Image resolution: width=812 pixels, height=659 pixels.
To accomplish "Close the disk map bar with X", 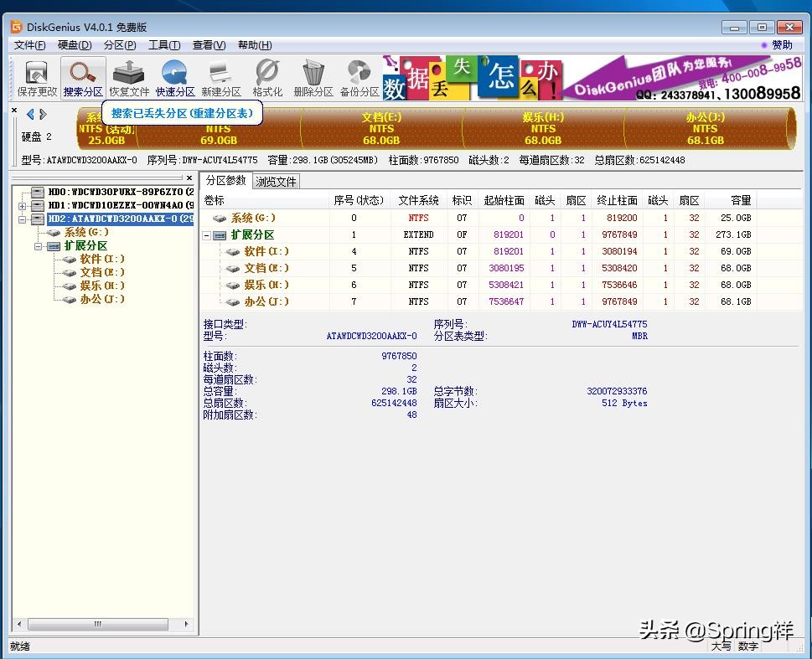I will click(14, 111).
